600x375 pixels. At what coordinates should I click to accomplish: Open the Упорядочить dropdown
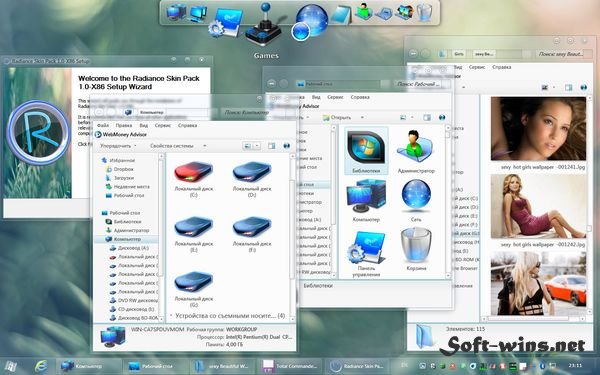click(x=118, y=146)
